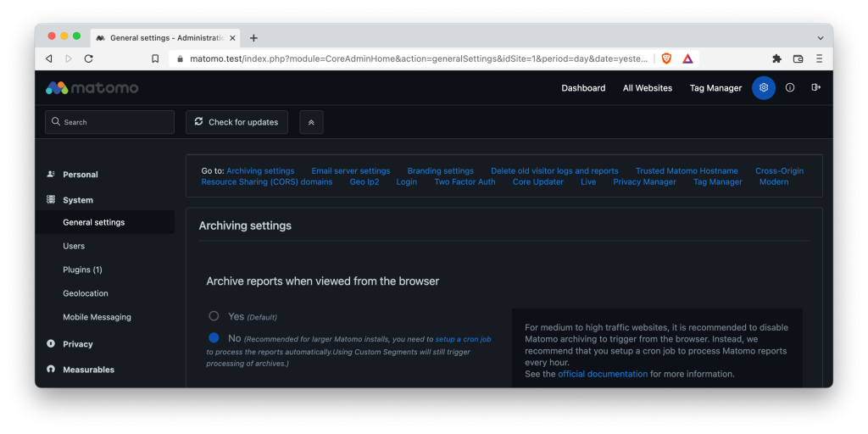Open administration gear icon in top bar
Screen dimensions: 868x434
pyautogui.click(x=764, y=88)
